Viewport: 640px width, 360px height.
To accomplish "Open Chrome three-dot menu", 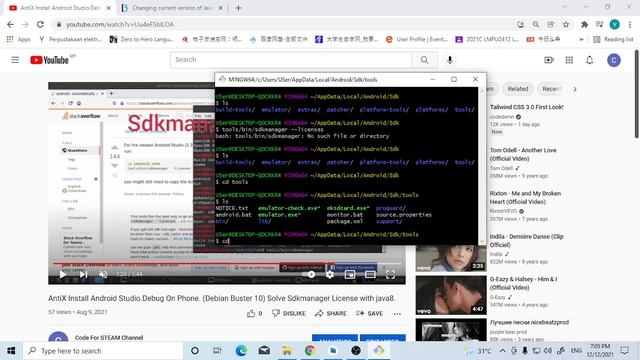I will 630,24.
